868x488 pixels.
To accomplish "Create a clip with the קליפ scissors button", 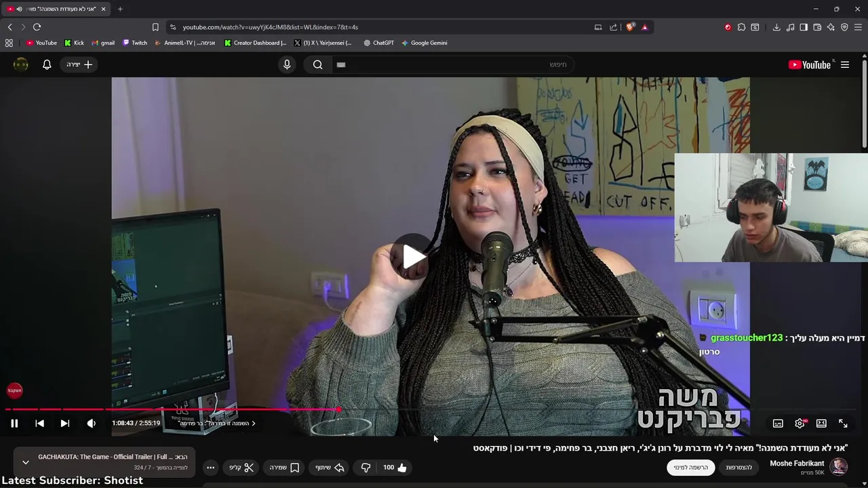I will click(x=241, y=468).
